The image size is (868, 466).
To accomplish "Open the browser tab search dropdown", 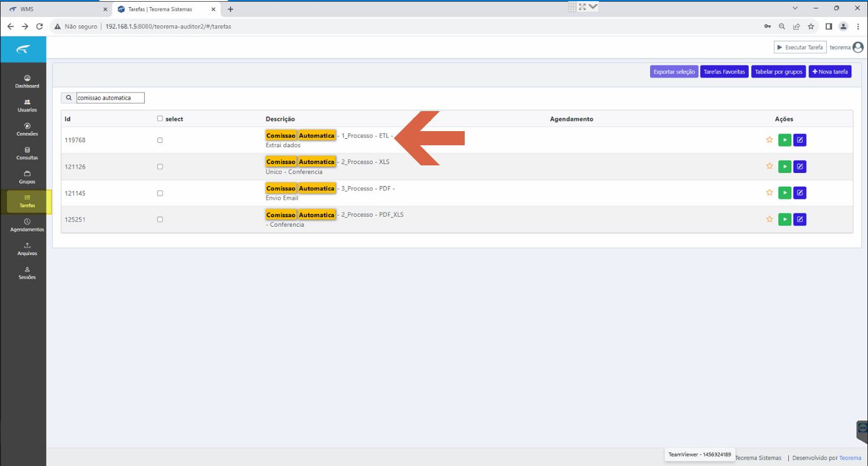I will point(795,8).
